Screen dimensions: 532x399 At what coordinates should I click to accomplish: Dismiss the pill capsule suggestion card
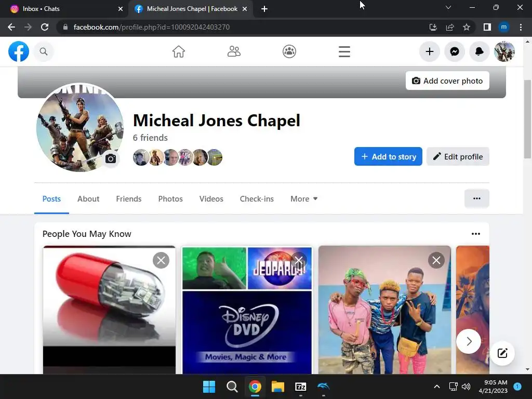[x=161, y=260]
